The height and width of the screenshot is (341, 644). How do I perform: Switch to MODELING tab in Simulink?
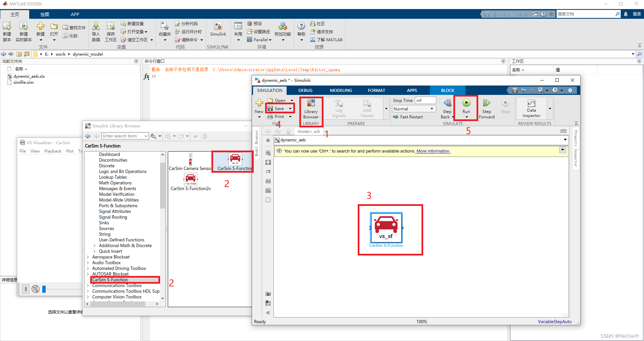341,91
